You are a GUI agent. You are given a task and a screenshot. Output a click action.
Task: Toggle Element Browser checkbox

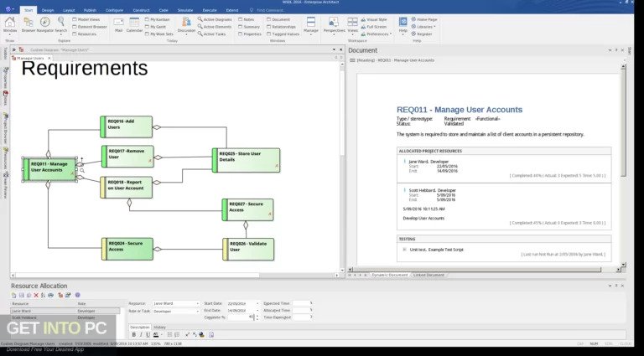pyautogui.click(x=75, y=27)
